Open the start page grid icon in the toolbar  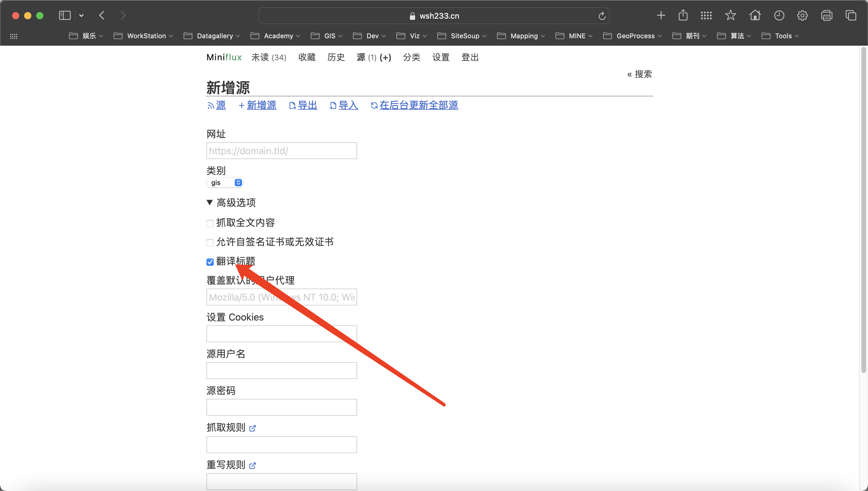[706, 15]
